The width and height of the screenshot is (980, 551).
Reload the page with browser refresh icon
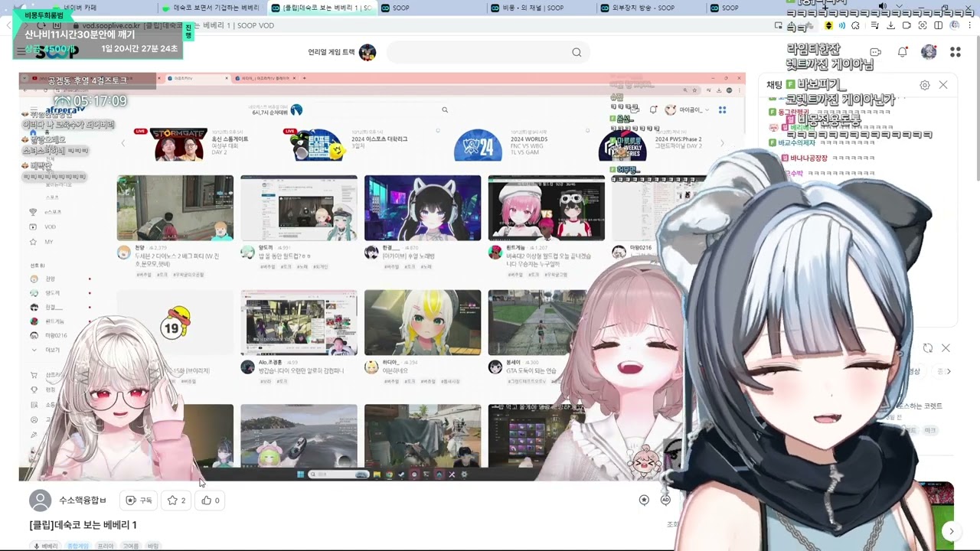click(41, 25)
